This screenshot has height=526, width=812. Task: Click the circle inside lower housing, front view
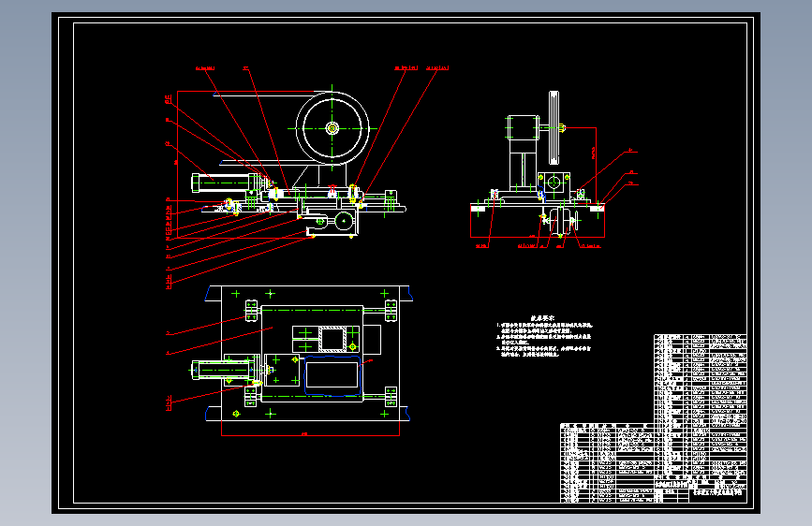point(343,221)
